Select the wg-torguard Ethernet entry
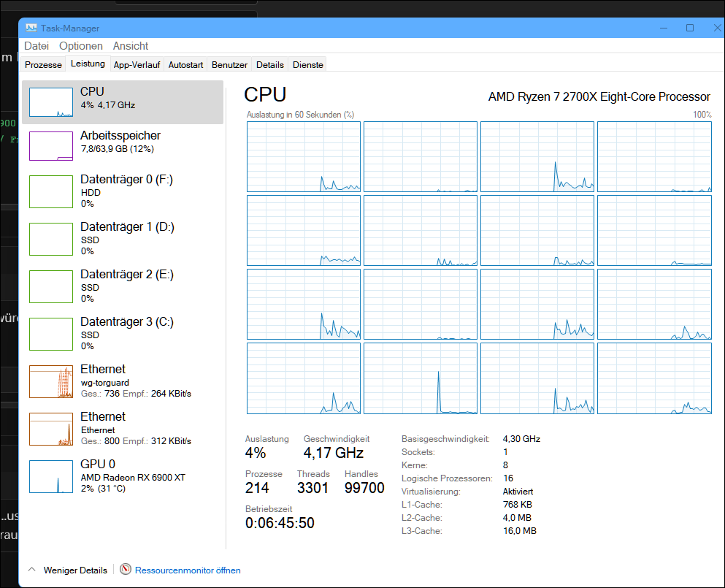 (x=123, y=381)
